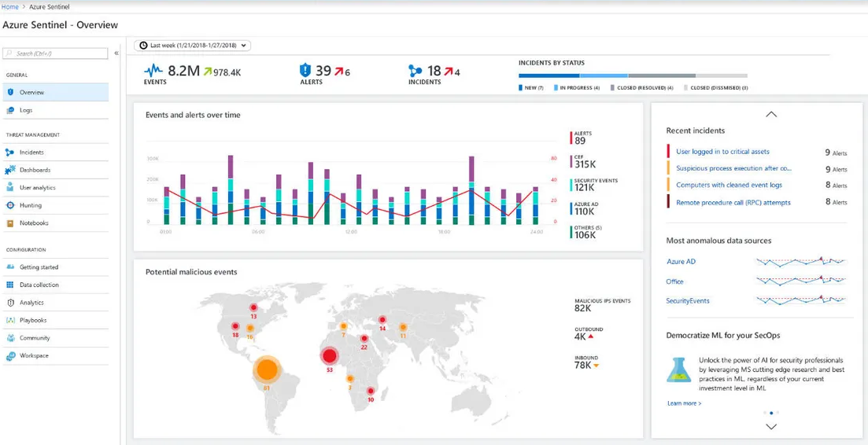This screenshot has width=868, height=445.
Task: Open the Overview menu item
Action: [x=55, y=92]
